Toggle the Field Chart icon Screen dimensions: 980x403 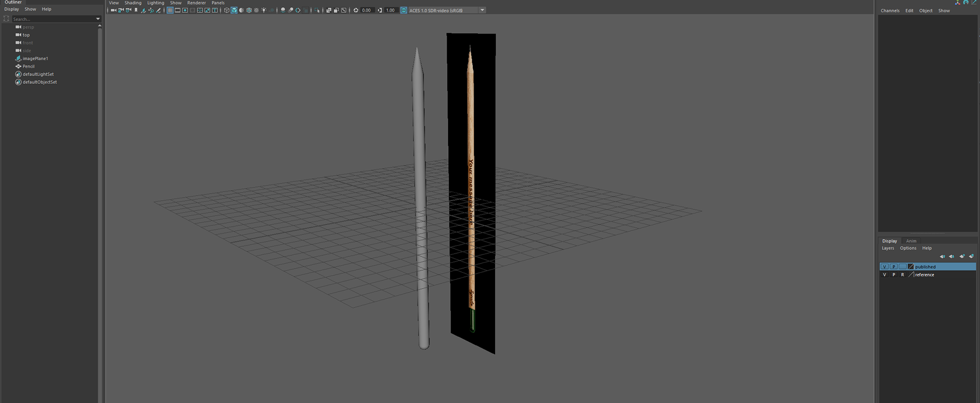[x=200, y=10]
